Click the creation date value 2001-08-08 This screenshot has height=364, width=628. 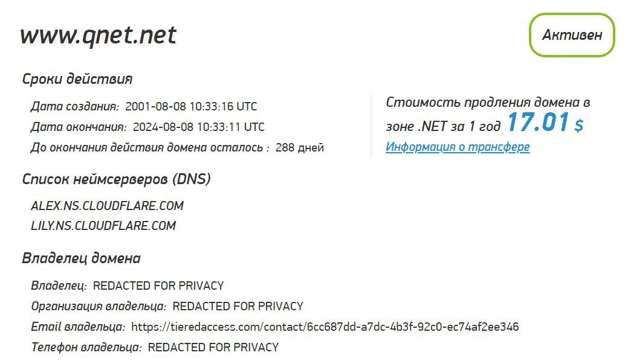[191, 107]
